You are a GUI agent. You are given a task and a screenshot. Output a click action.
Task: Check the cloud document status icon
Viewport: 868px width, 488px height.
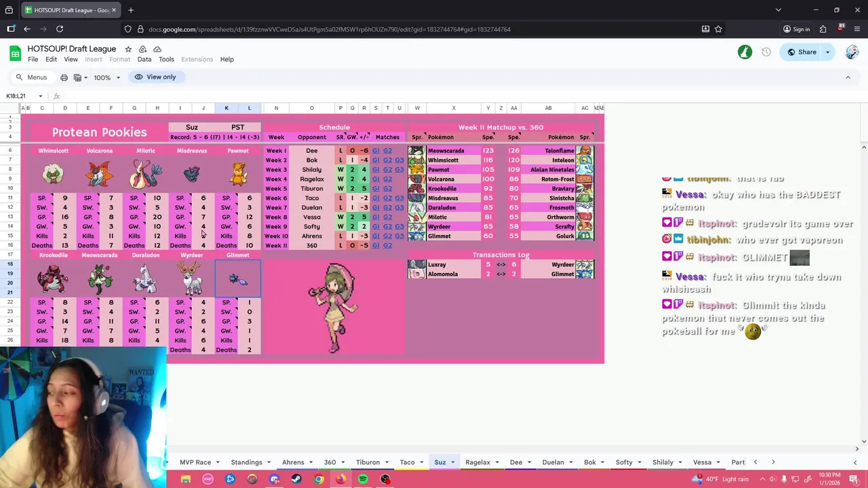[x=157, y=49]
